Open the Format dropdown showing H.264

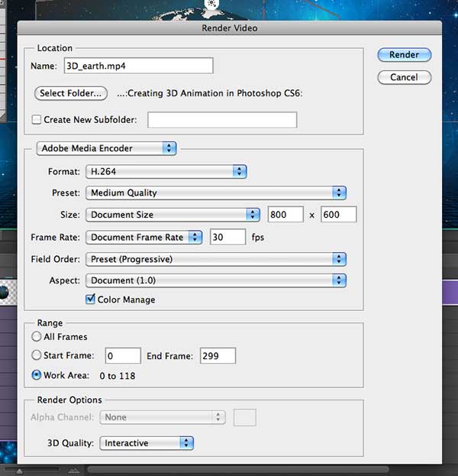pyautogui.click(x=166, y=171)
